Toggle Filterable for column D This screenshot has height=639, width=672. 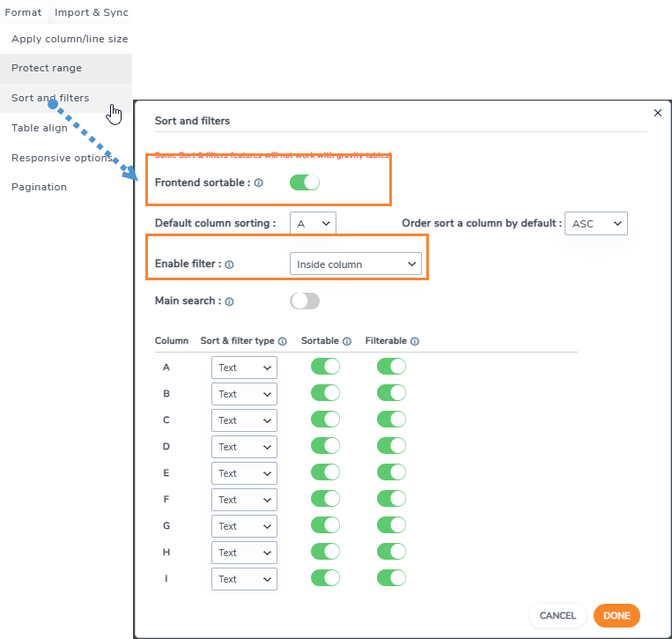[391, 446]
